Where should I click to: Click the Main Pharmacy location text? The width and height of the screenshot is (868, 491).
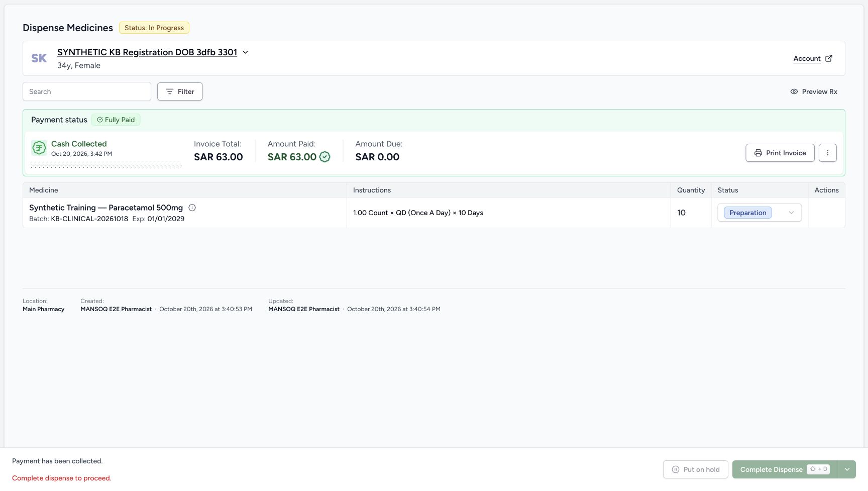pyautogui.click(x=44, y=309)
